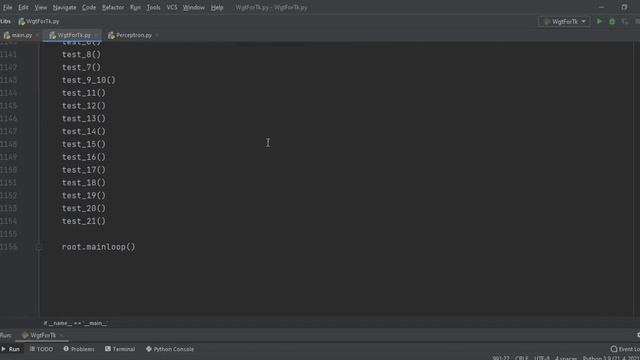640x360 pixels.
Task: Place cursor on test_9_10() line
Action: 89,80
